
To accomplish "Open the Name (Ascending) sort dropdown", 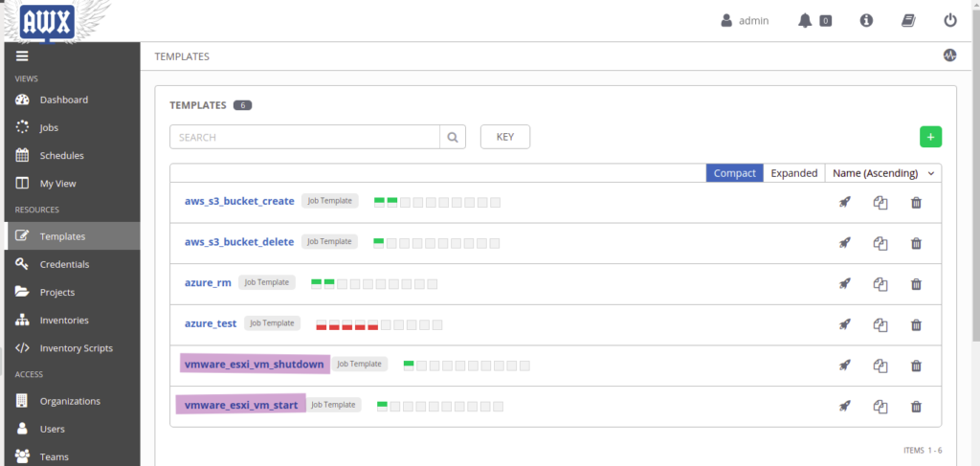I will click(x=883, y=173).
